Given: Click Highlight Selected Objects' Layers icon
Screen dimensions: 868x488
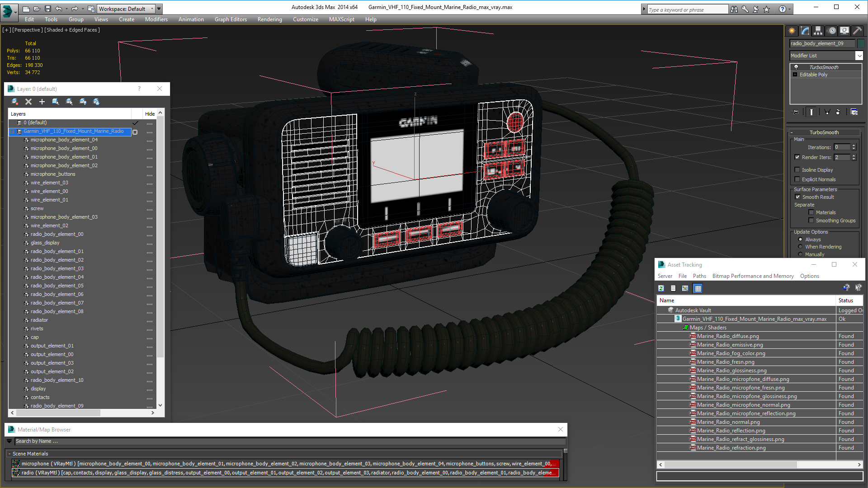Looking at the screenshot, I should (69, 102).
